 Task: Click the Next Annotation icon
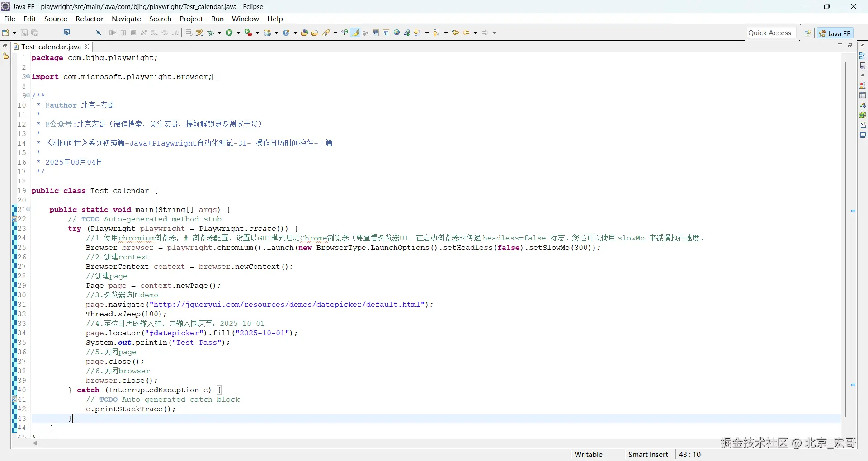tap(417, 33)
